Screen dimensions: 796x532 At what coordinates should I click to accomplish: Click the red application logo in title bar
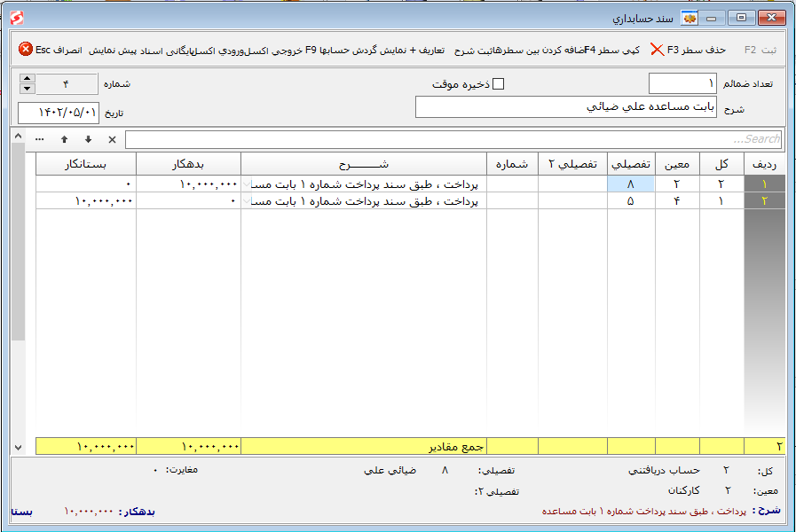point(17,19)
